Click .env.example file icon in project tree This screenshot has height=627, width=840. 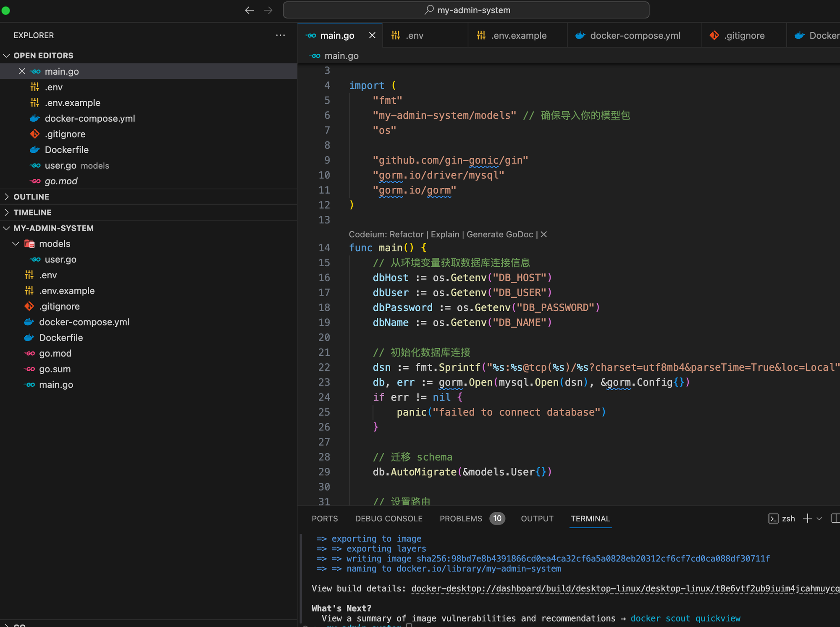tap(29, 291)
